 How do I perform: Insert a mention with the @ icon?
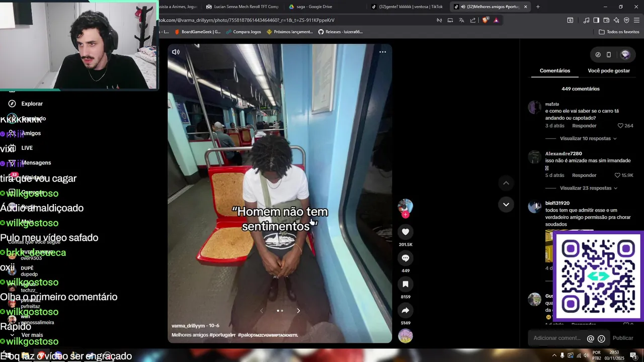point(591,339)
